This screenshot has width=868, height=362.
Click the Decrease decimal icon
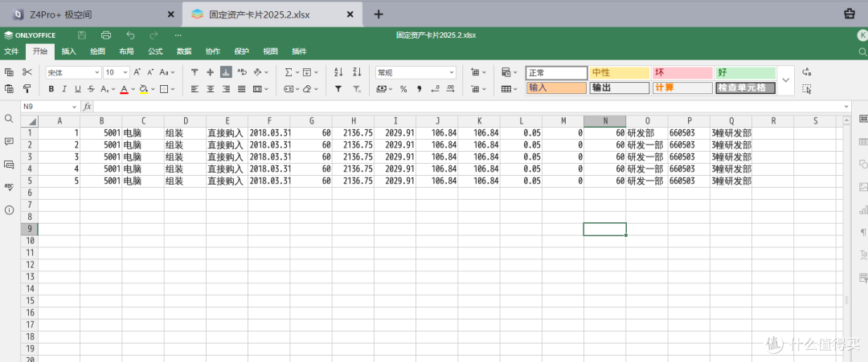[435, 88]
